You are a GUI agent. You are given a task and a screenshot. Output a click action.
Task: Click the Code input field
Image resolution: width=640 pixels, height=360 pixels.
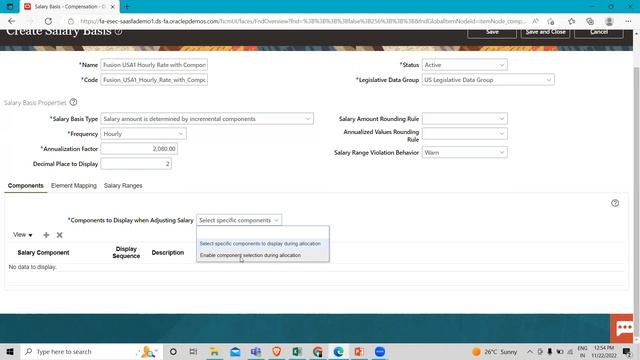pos(154,80)
